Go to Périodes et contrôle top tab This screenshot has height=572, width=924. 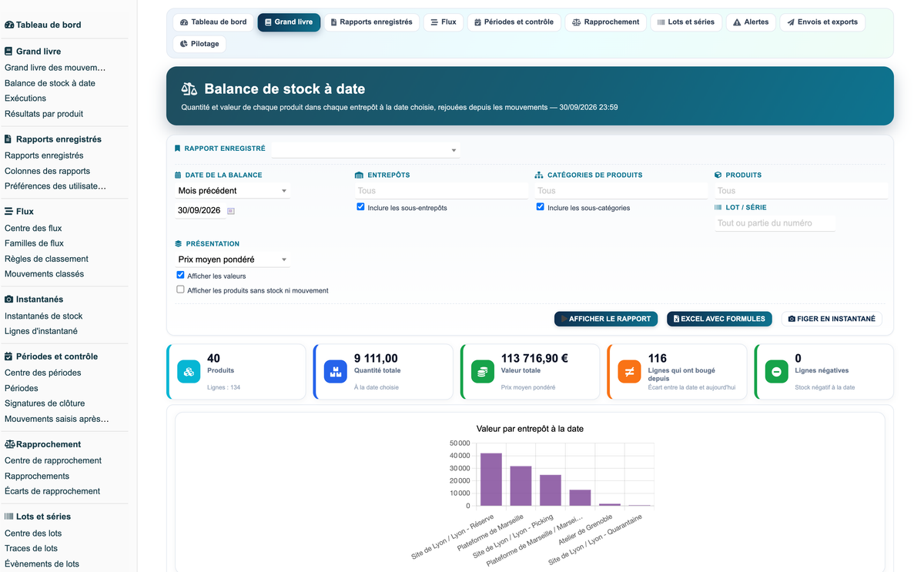[x=514, y=22]
